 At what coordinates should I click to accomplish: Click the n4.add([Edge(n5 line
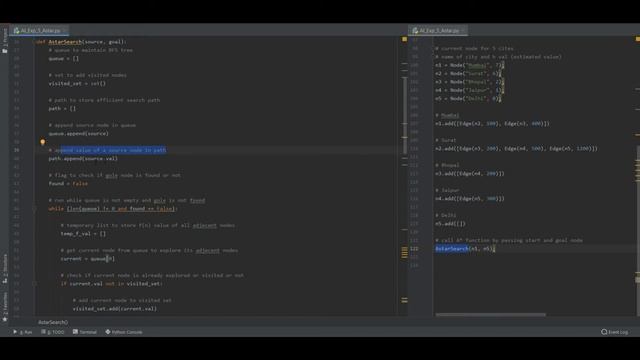coord(470,198)
